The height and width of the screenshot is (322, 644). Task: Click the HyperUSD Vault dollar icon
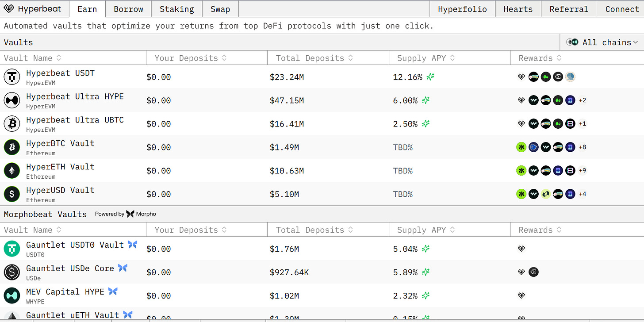pyautogui.click(x=12, y=194)
